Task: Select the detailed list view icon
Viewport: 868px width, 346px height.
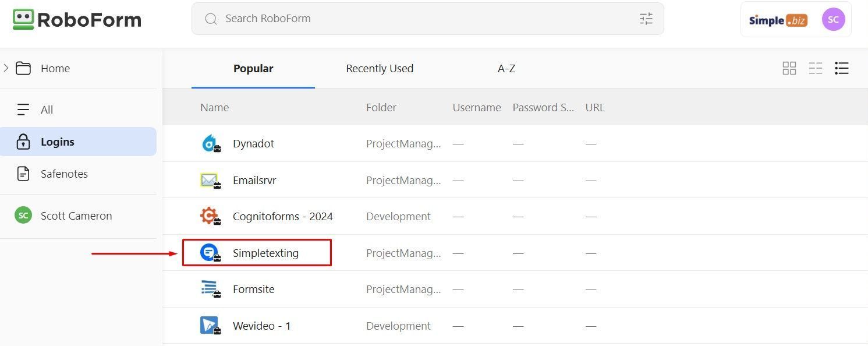Action: pos(842,69)
